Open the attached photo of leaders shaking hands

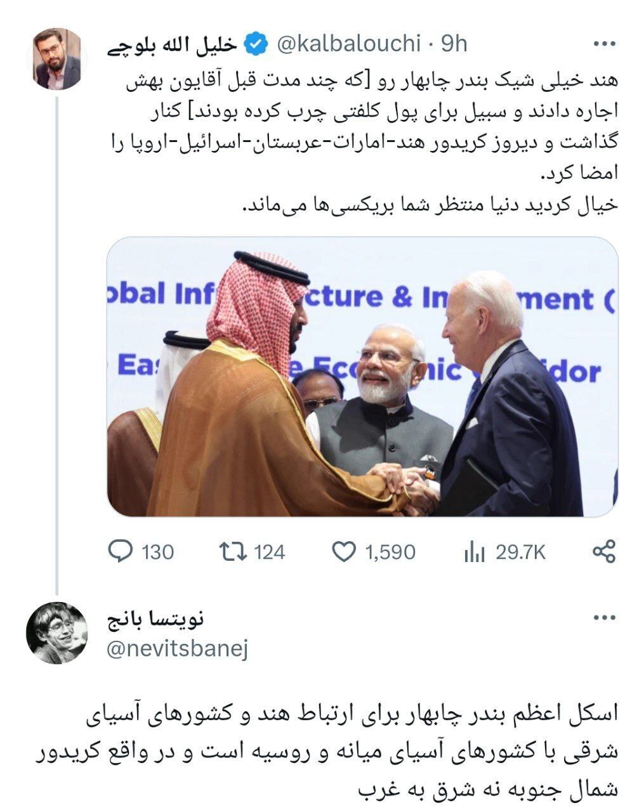pos(362,377)
